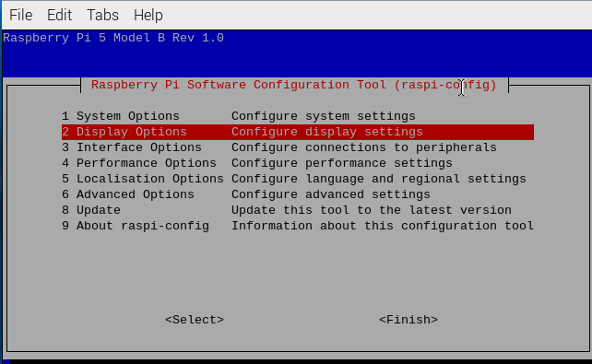Screen dimensions: 592x364
Task: Click 'Update this tool to the latest version'
Action: [372, 210]
